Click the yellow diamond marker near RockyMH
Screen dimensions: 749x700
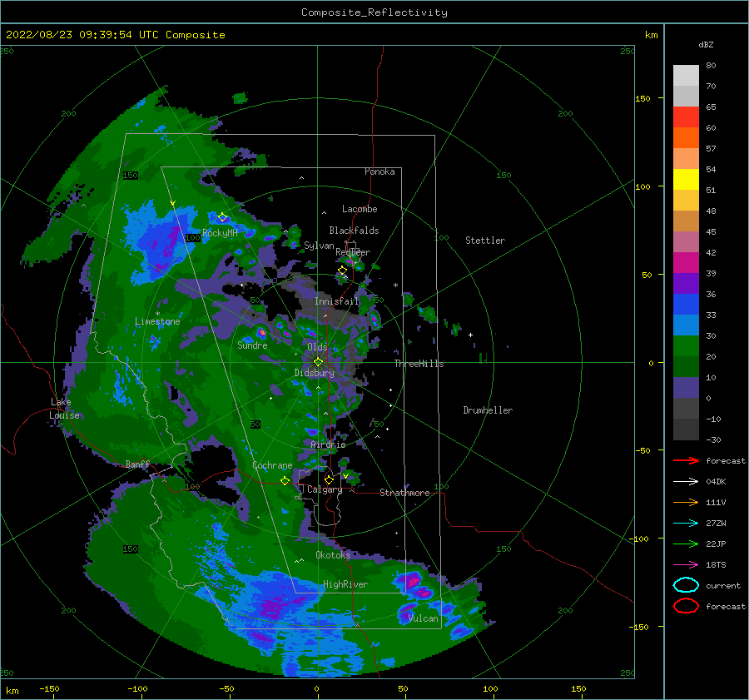222,217
